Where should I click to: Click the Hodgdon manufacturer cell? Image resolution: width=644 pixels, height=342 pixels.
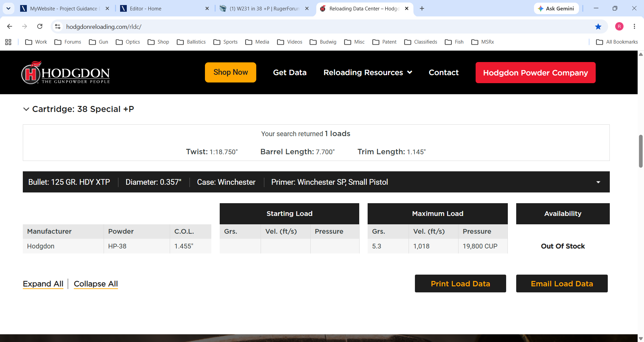(x=63, y=246)
